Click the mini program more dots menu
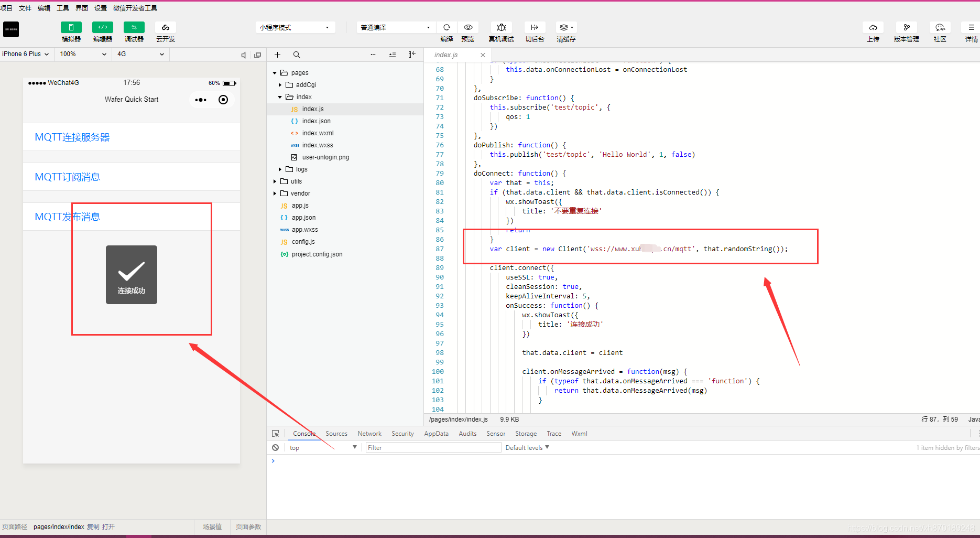The height and width of the screenshot is (538, 980). point(201,100)
